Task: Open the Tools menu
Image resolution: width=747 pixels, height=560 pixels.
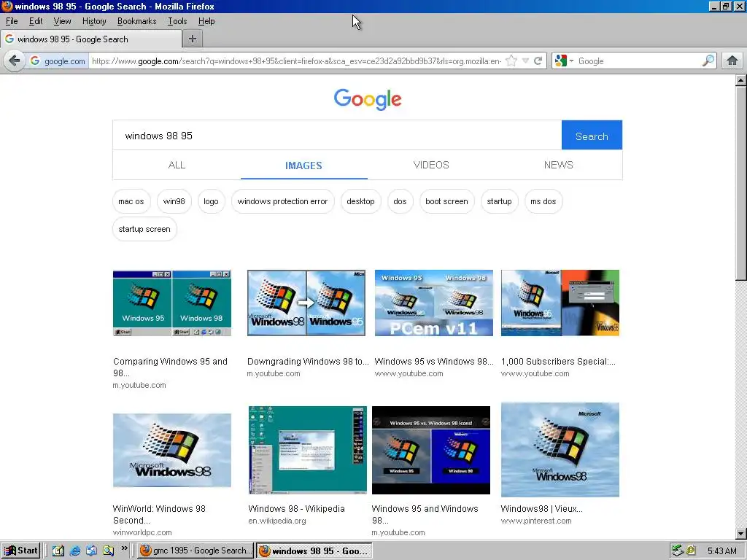Action: [x=177, y=21]
